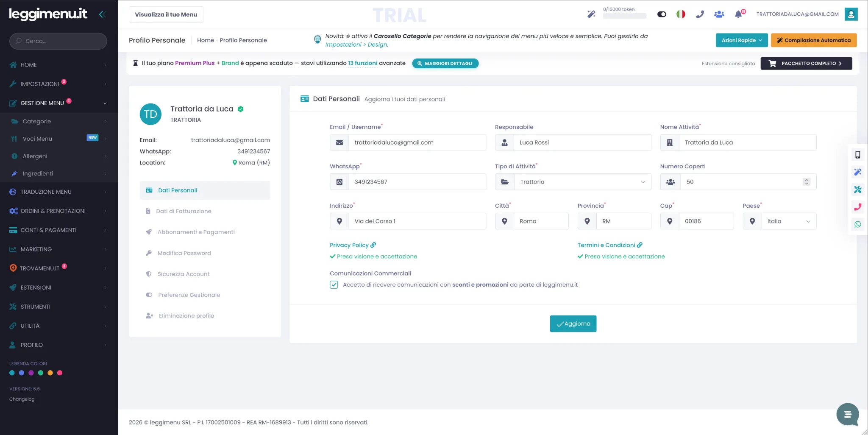868x435 pixels.
Task: Open the Azioni Rapide dropdown
Action: tap(742, 40)
